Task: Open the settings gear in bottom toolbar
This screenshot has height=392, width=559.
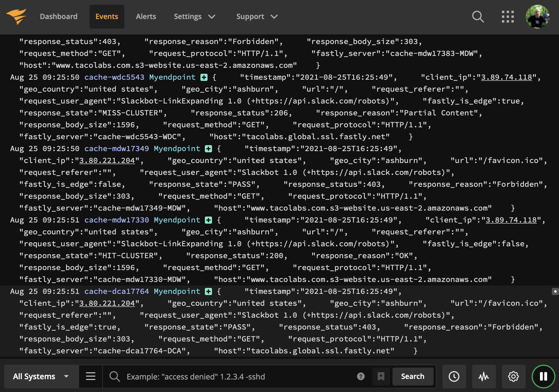Action: 513,376
